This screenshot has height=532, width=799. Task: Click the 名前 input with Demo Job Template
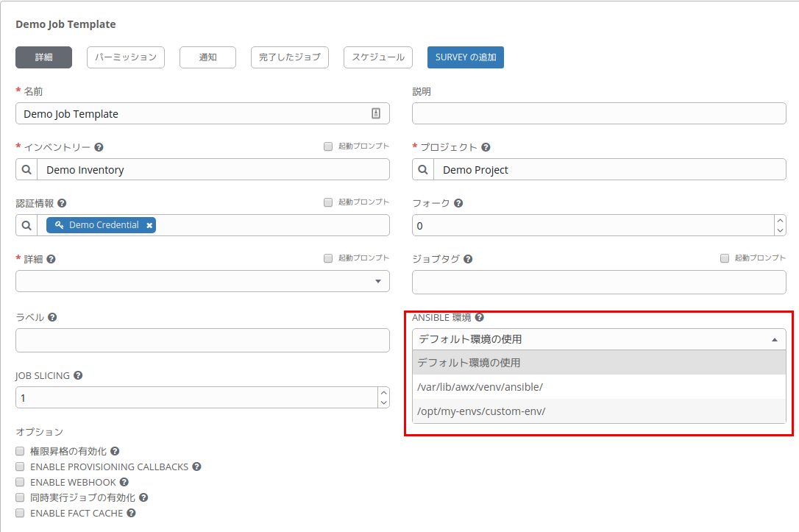pos(203,113)
